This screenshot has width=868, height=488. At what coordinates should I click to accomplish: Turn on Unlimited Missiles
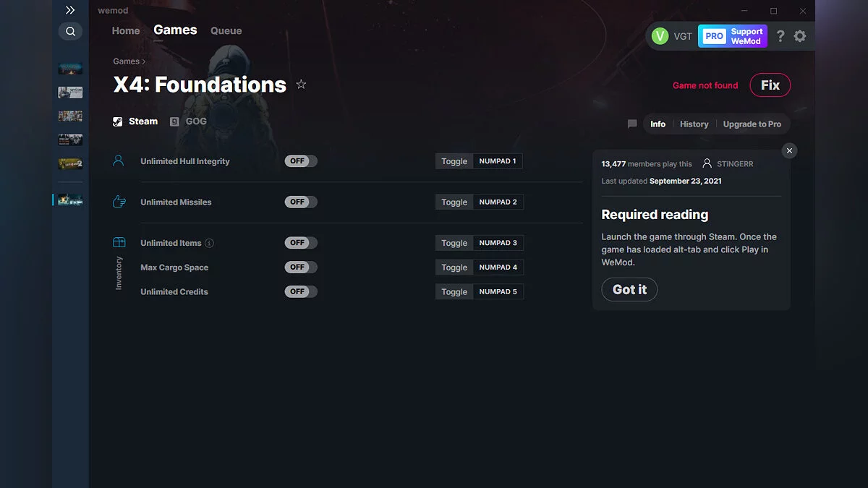(300, 202)
